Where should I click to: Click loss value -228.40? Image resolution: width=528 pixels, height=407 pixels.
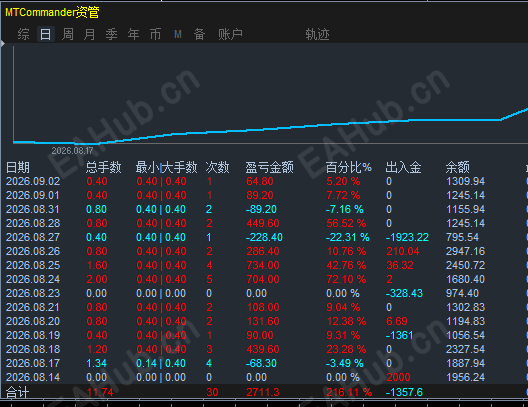pyautogui.click(x=264, y=237)
